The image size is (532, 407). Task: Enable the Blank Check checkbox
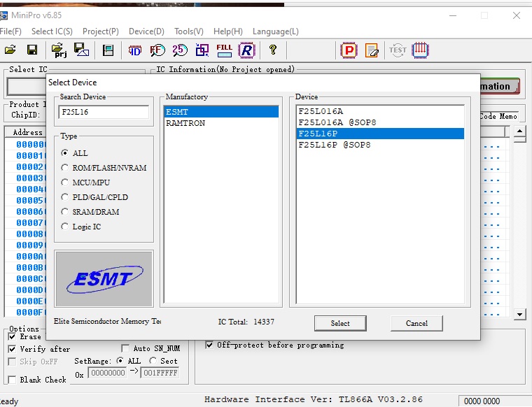coord(12,380)
